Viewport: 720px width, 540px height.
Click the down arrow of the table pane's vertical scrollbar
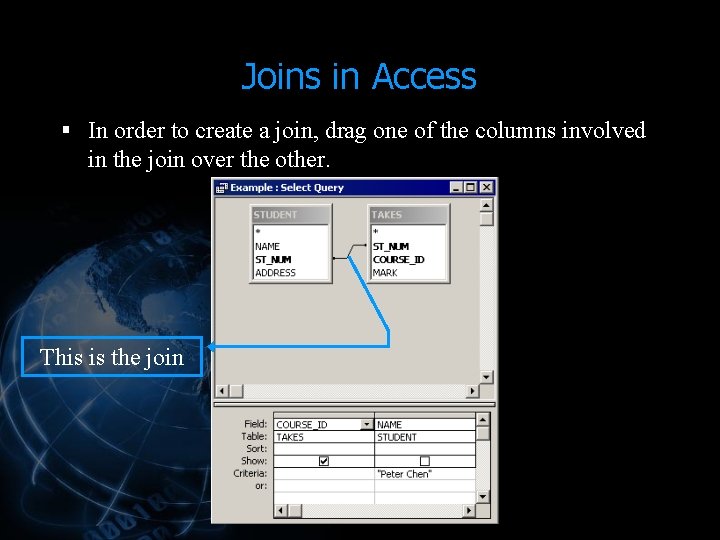coord(486,377)
